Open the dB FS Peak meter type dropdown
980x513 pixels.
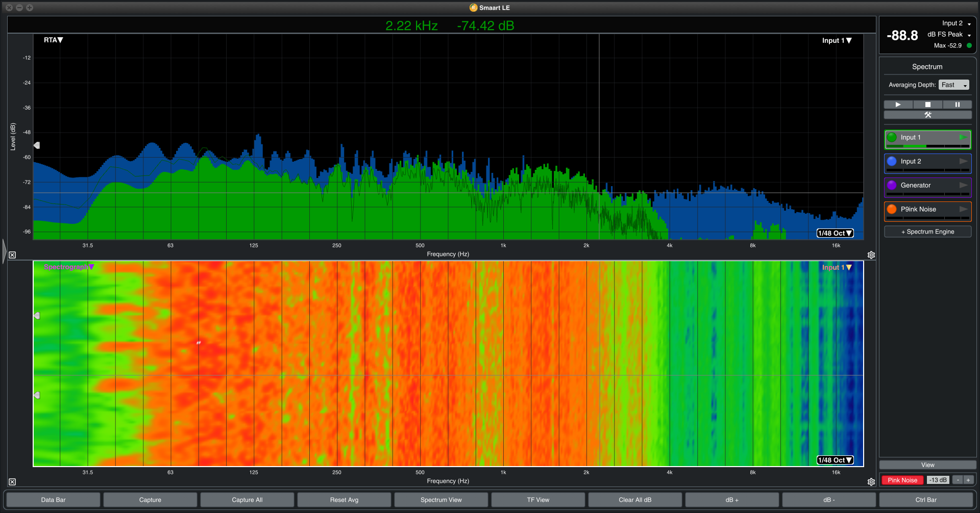point(949,35)
